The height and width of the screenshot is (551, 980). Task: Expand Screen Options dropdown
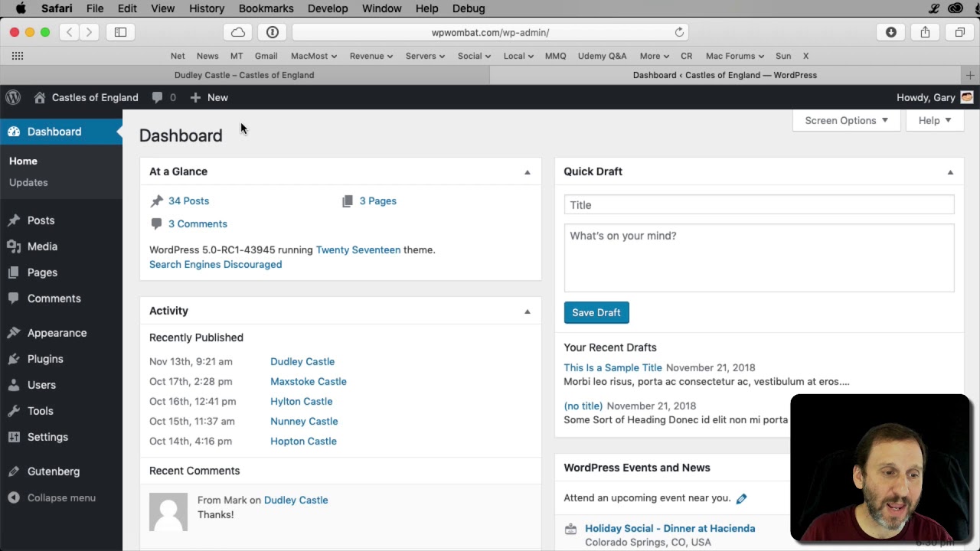coord(846,120)
